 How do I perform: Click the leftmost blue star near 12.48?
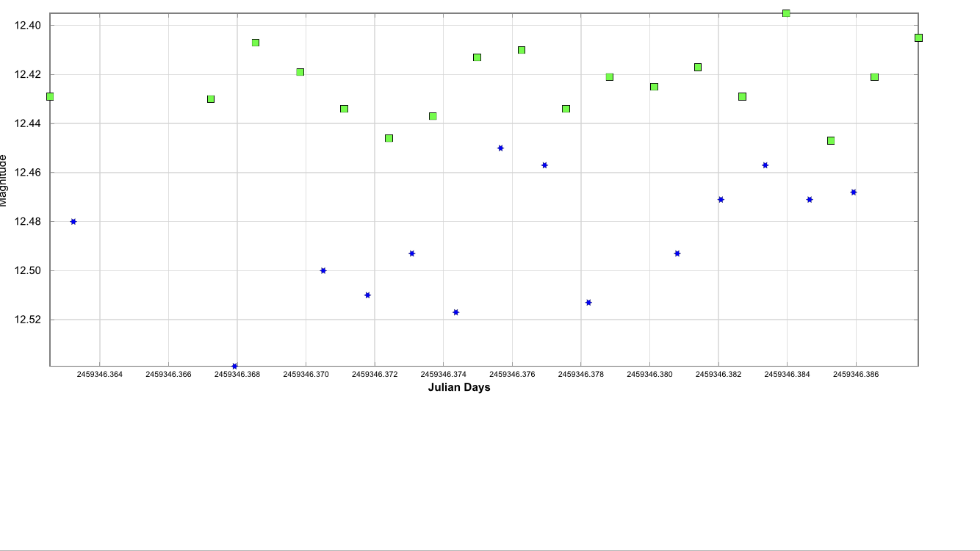point(73,221)
